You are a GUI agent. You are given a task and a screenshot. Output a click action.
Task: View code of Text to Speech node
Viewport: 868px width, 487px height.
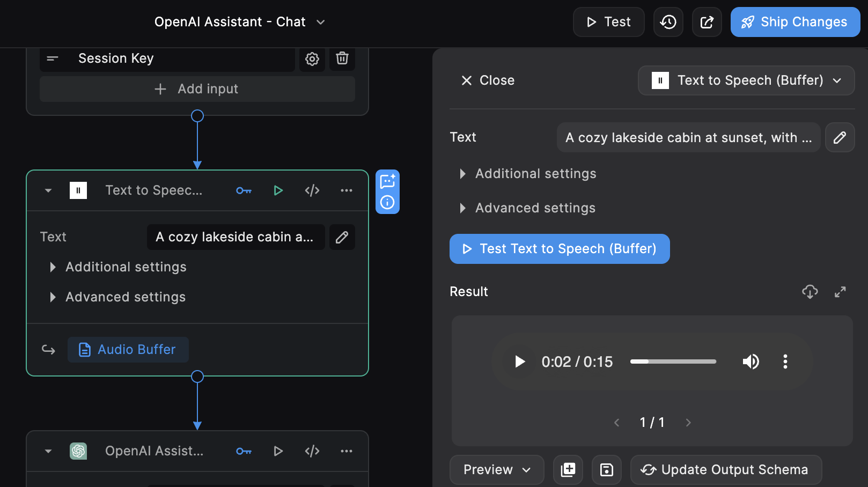coord(312,190)
